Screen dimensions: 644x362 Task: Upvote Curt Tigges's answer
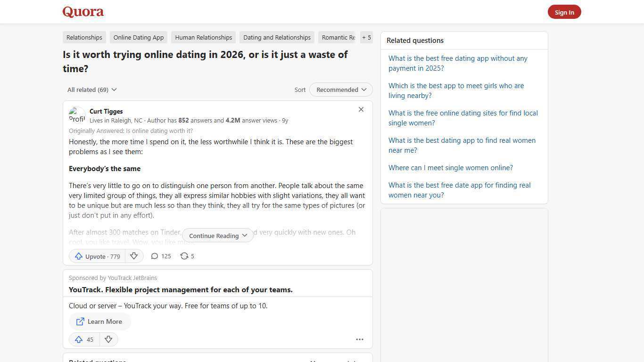coord(96,256)
